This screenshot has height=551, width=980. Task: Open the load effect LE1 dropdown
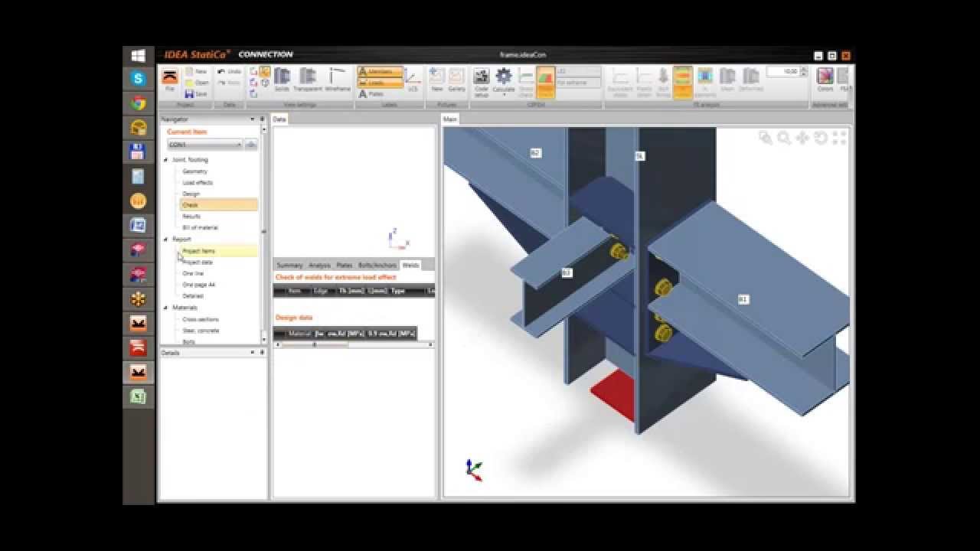click(x=579, y=71)
